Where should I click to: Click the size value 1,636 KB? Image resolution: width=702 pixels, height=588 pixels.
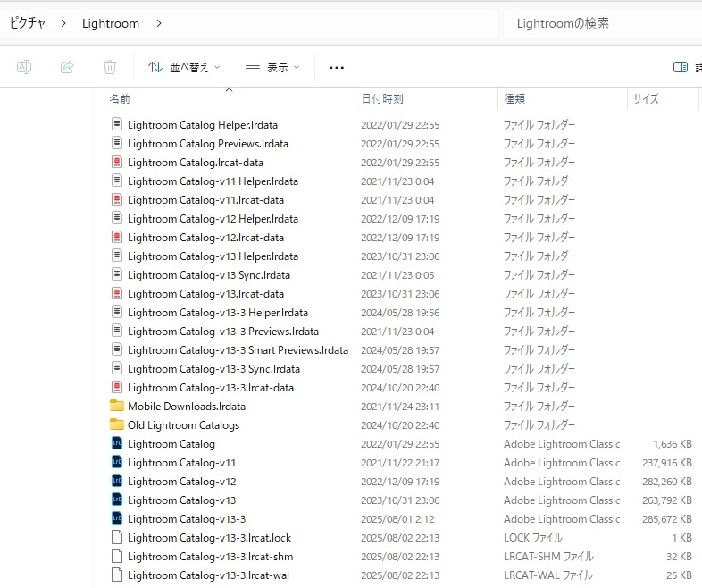tap(672, 444)
